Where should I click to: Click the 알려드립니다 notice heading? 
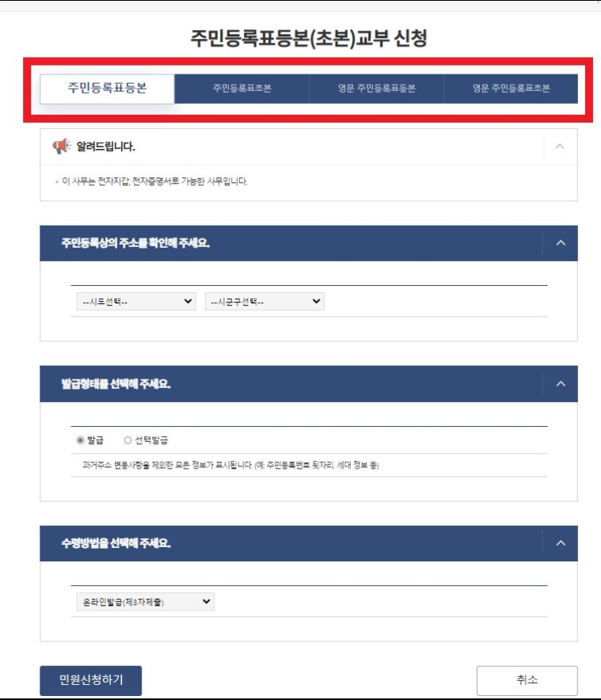(105, 146)
